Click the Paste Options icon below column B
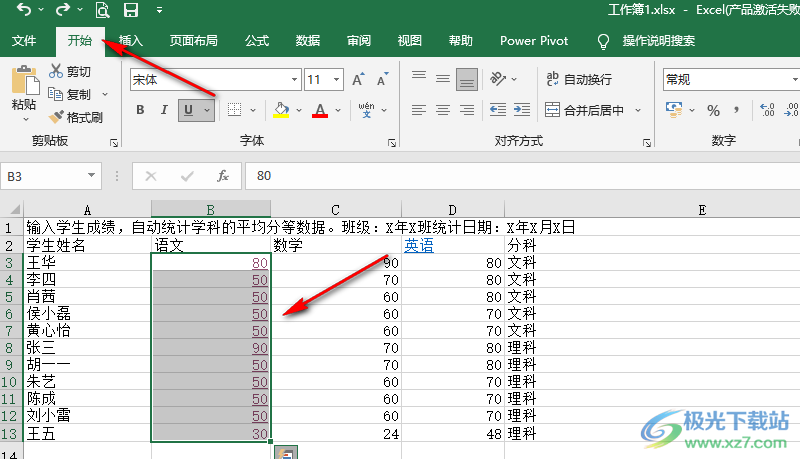The image size is (800, 459). (286, 452)
